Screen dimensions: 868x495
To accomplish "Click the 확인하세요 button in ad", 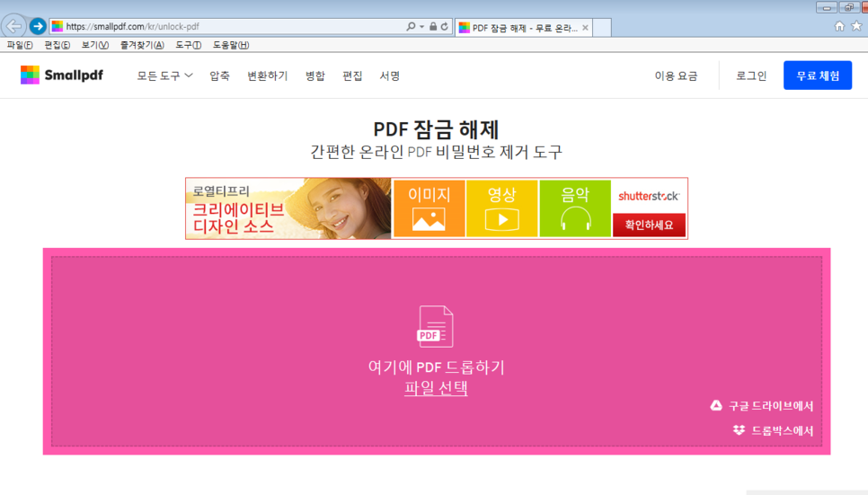I will tap(649, 225).
